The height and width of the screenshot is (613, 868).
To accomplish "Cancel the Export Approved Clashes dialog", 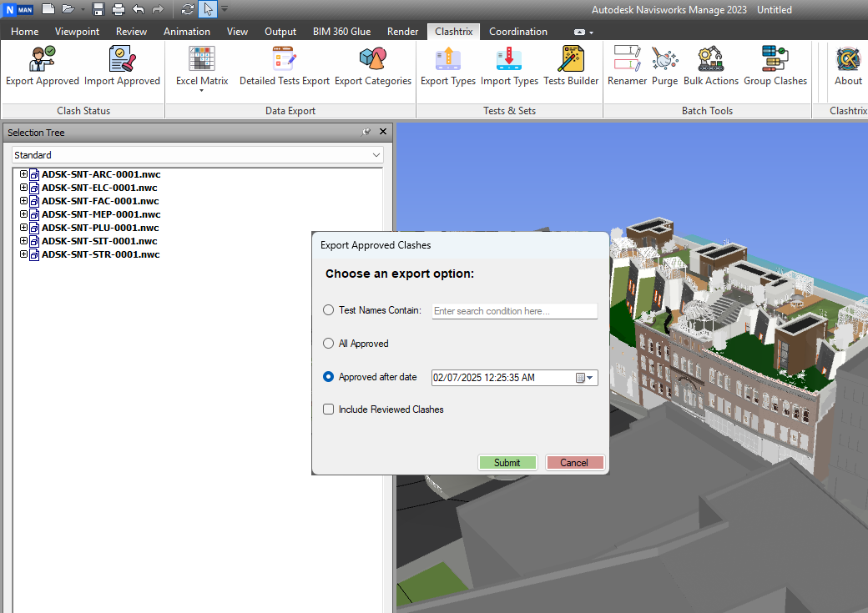I will click(x=574, y=463).
